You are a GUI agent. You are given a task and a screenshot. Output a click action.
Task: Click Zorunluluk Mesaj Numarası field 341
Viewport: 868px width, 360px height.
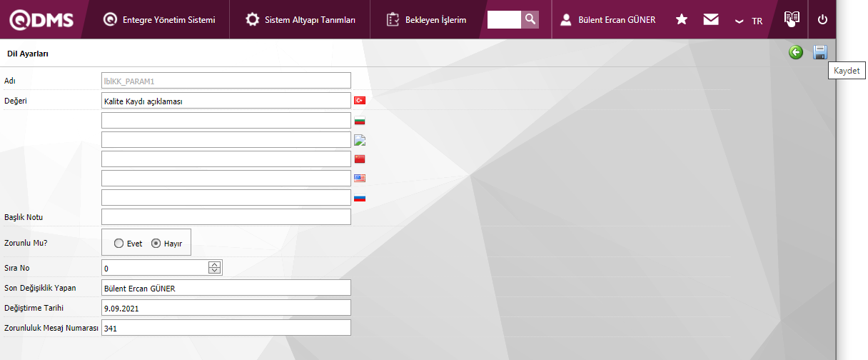pyautogui.click(x=226, y=327)
